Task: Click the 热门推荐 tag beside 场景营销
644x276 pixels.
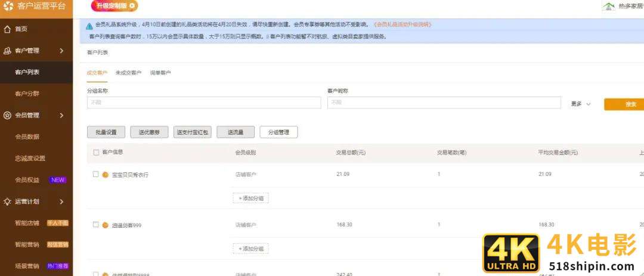Action: pos(57,266)
